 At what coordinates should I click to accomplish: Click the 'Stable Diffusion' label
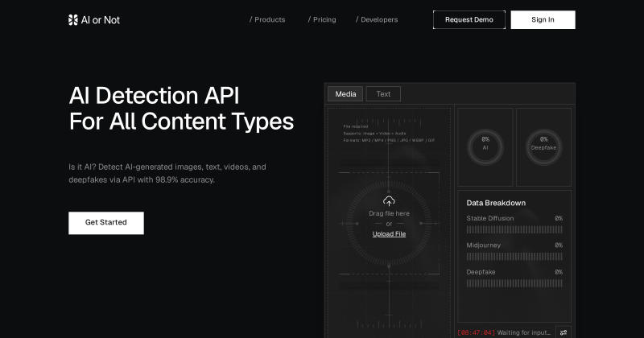click(x=490, y=218)
